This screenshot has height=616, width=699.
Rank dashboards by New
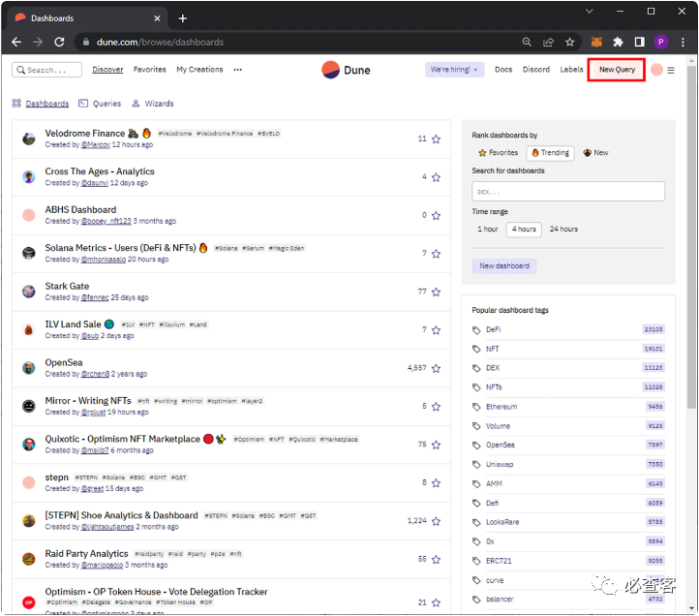595,153
